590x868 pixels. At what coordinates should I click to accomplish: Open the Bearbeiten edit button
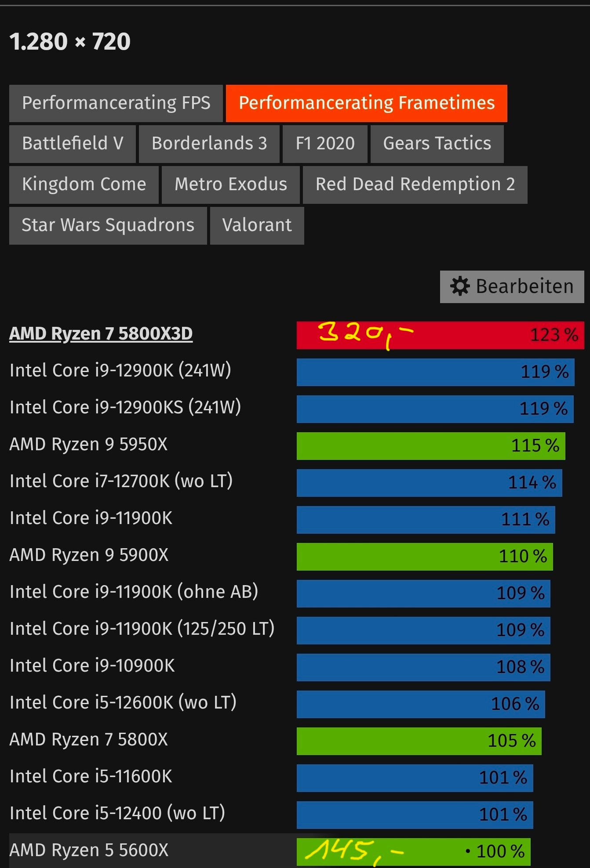(x=512, y=287)
